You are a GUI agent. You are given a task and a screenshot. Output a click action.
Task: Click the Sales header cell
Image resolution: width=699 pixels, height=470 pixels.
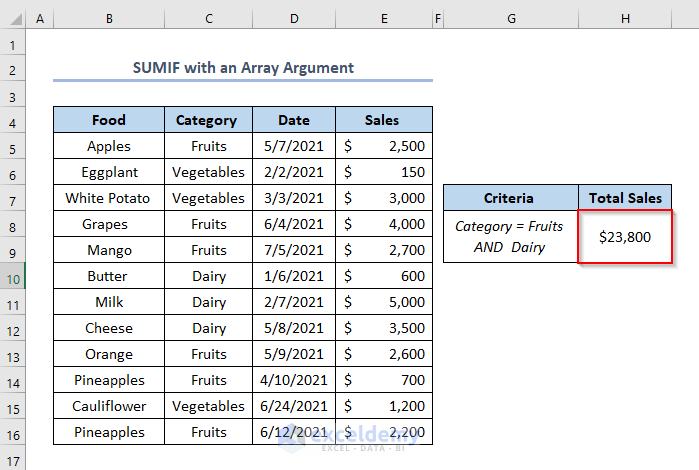point(384,120)
